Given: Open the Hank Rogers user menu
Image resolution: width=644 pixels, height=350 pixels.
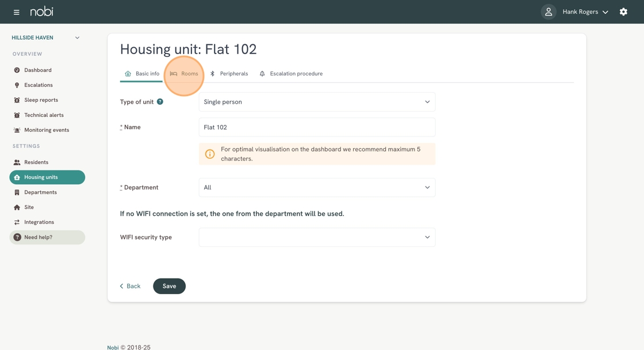Looking at the screenshot, I should coord(585,12).
